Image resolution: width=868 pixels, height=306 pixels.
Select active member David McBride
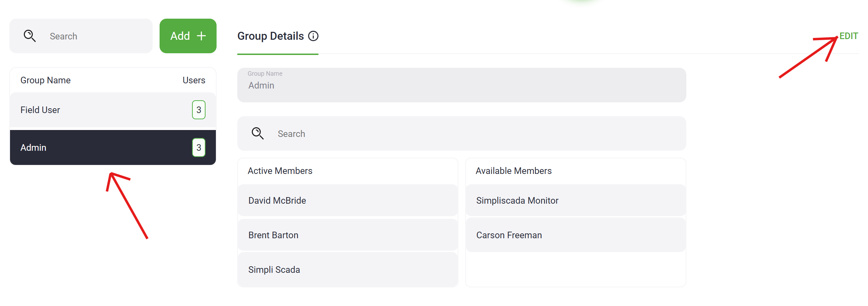click(347, 201)
